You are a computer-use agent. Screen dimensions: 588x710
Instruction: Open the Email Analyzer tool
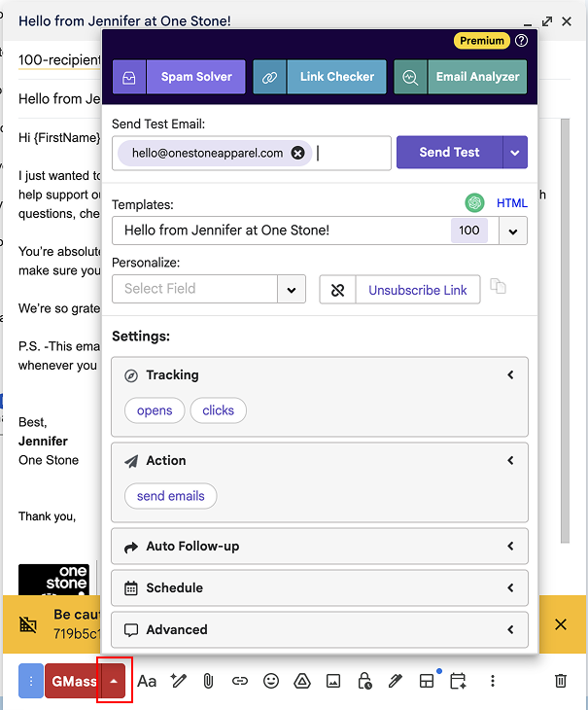tap(477, 77)
